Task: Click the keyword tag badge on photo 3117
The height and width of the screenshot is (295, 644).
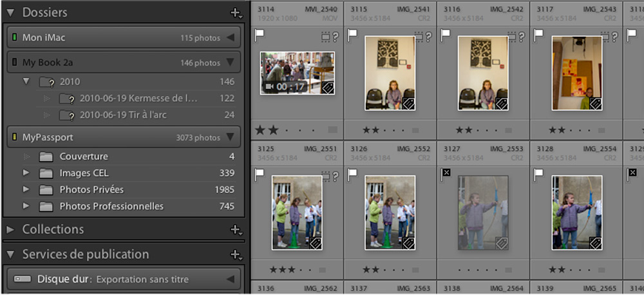Action: 596,103
